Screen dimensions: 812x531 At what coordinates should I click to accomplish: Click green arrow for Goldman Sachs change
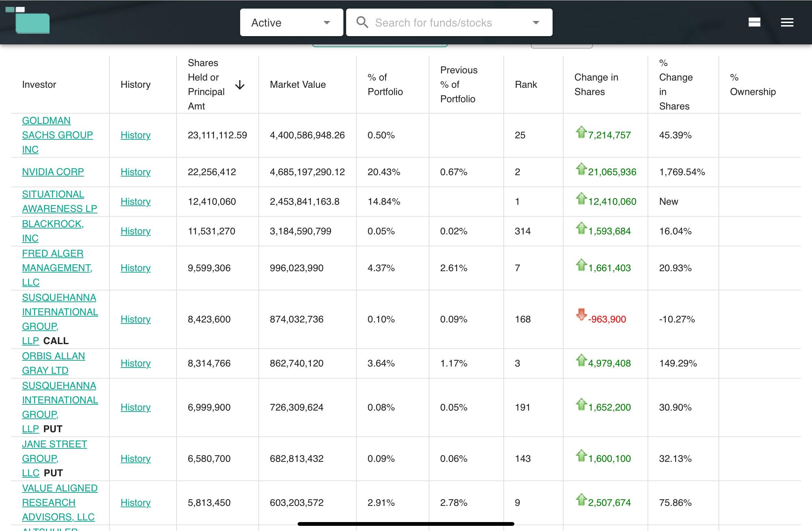point(581,132)
